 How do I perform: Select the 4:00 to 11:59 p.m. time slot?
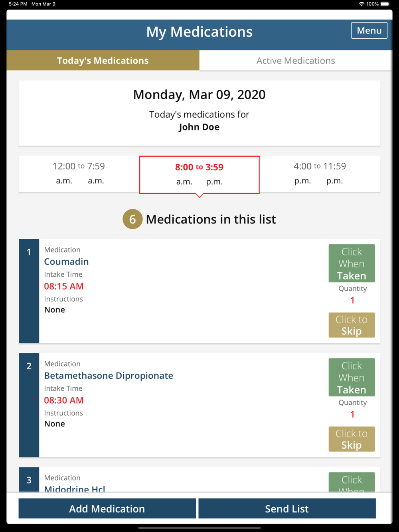(320, 173)
